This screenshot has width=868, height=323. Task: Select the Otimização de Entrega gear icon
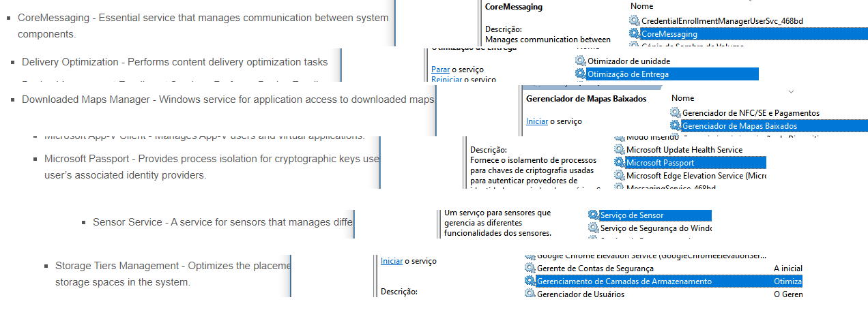coord(581,74)
